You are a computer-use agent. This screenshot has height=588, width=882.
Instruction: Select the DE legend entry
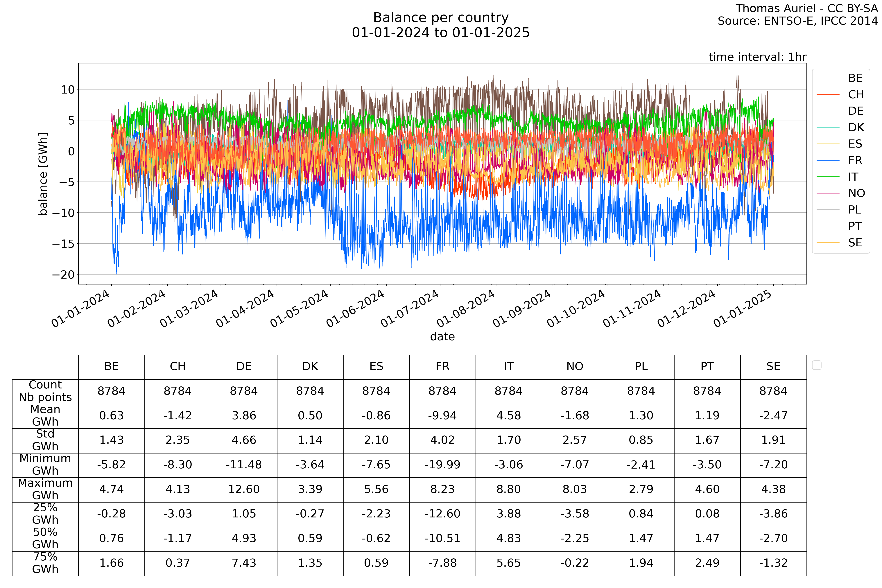pyautogui.click(x=856, y=111)
